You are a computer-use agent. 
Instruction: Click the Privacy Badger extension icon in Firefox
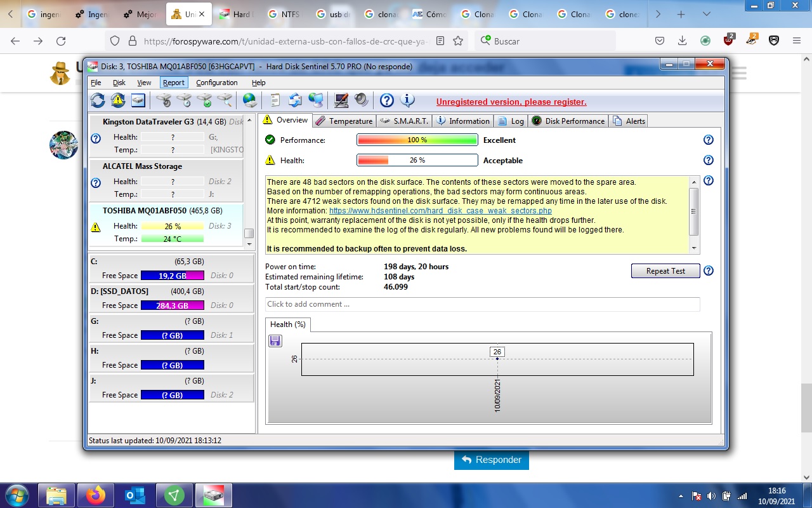pos(752,41)
